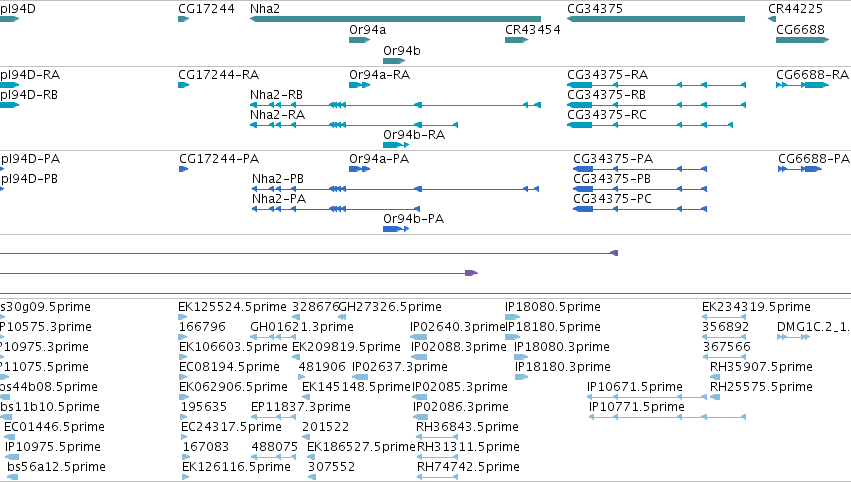
Task: Select the CG6688-RA transcript label
Action: click(x=812, y=75)
